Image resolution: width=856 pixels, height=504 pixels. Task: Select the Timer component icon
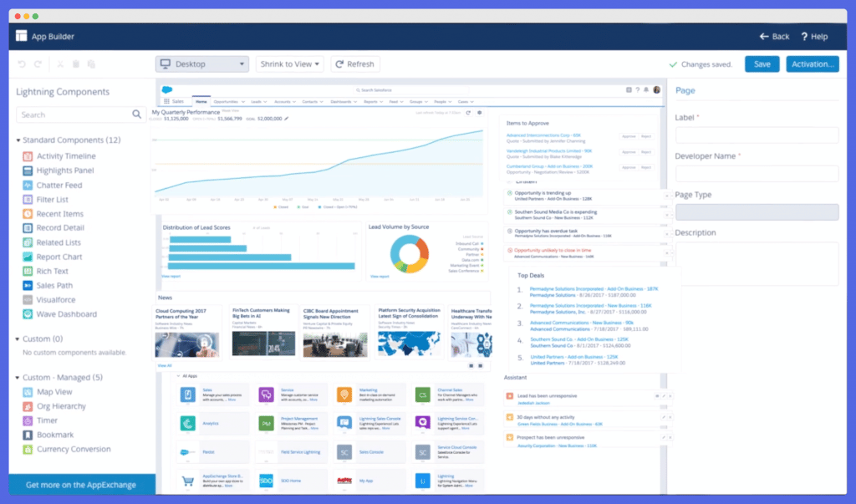point(28,420)
